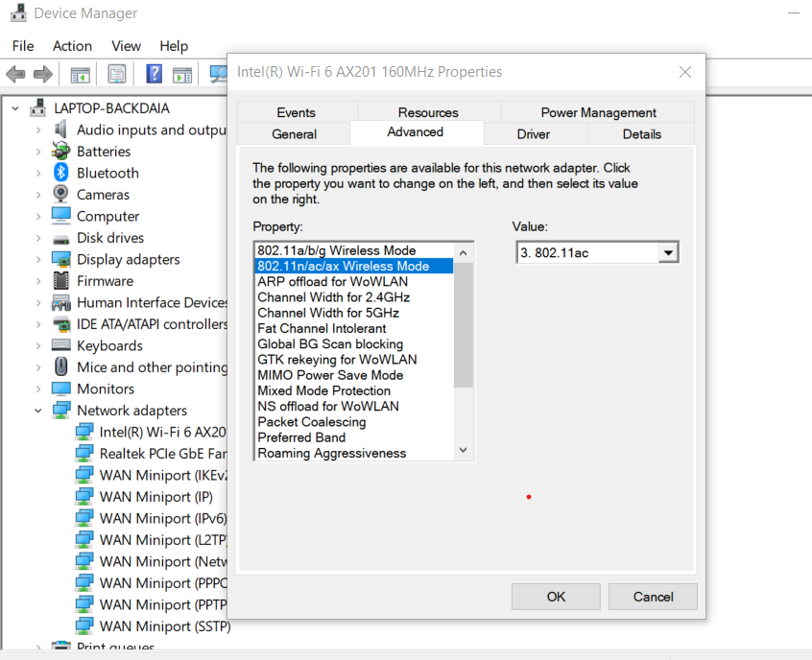Click the Intel Wi-Fi 6 adapter icon
Image resolution: width=812 pixels, height=660 pixels.
85,432
